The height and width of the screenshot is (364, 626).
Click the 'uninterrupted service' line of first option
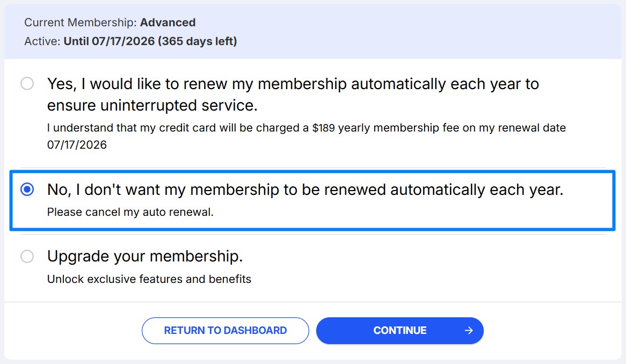pos(152,106)
